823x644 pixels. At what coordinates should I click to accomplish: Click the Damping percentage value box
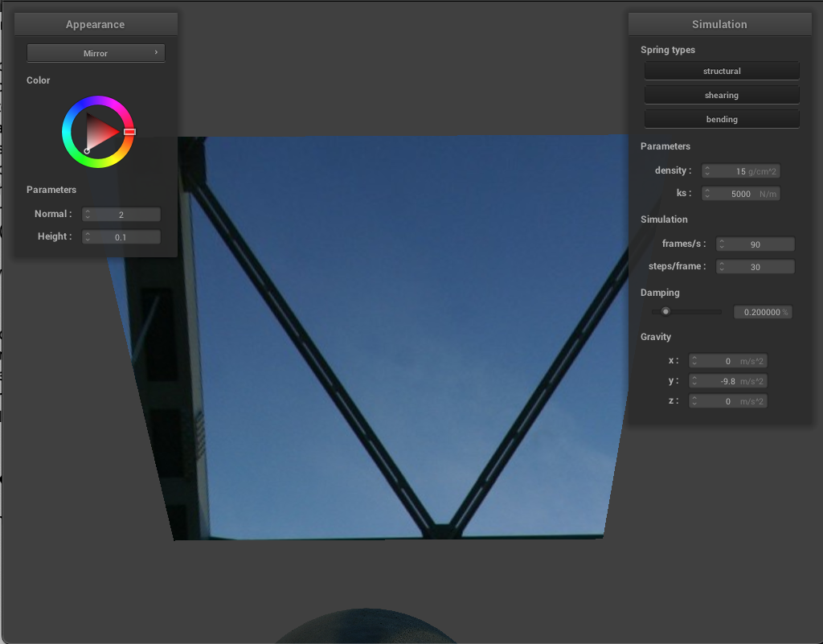[763, 312]
